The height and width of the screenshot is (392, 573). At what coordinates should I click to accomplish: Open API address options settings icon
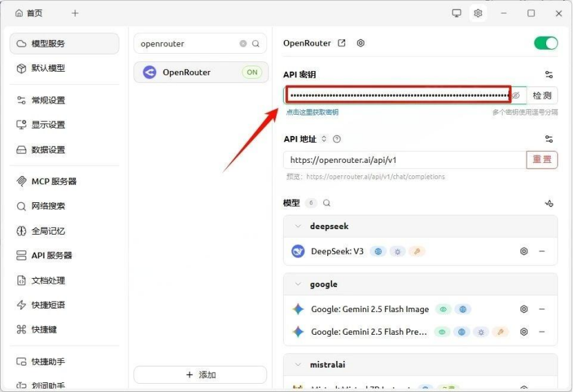pyautogui.click(x=549, y=139)
